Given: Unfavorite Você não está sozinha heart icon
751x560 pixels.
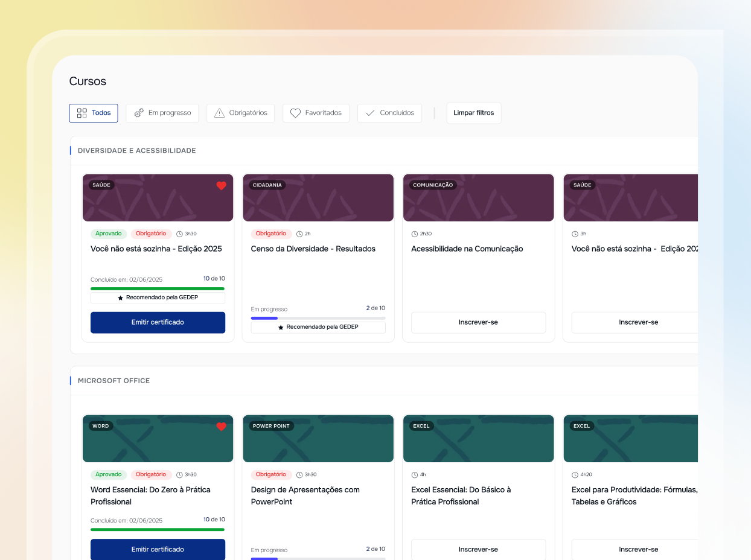Looking at the screenshot, I should [x=221, y=186].
